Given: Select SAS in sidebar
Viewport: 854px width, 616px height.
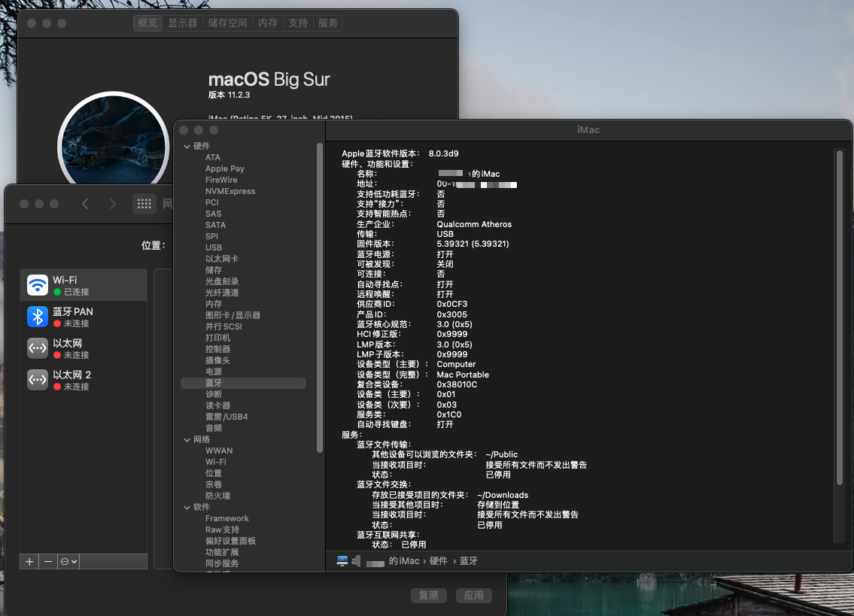Looking at the screenshot, I should (214, 214).
